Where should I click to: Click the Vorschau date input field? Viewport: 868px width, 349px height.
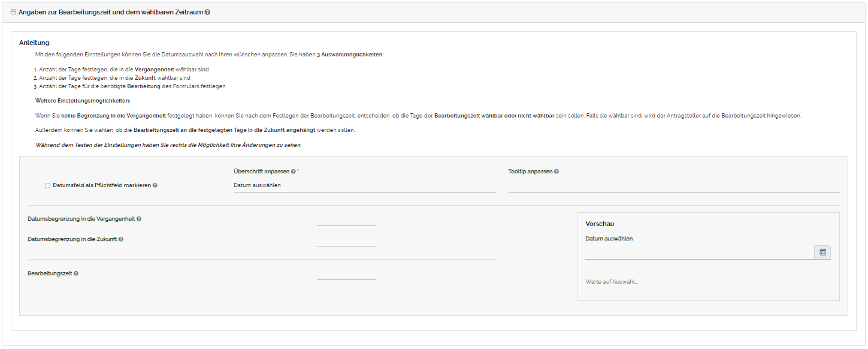click(699, 252)
